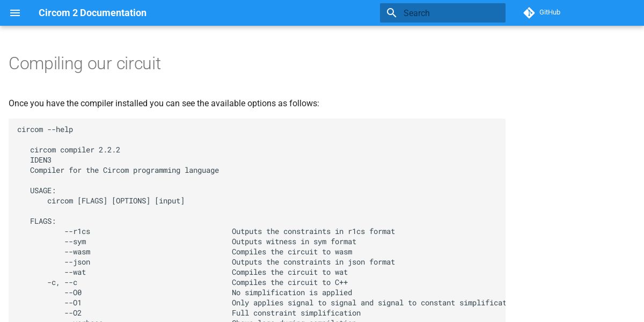Click 'Compiles the circuit to wasm'
Viewport: 644px width, 322px height.
tap(292, 252)
